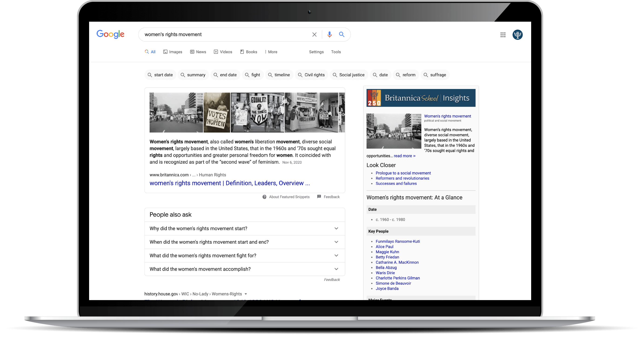The height and width of the screenshot is (338, 644).
Task: Open 'Reformers and revolutionaries' link
Action: (402, 178)
